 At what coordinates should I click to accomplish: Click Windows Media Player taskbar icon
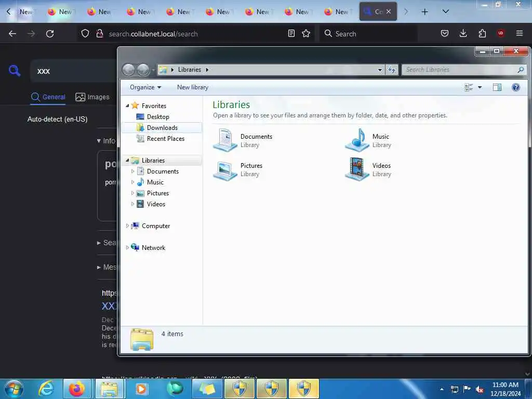[x=141, y=389]
